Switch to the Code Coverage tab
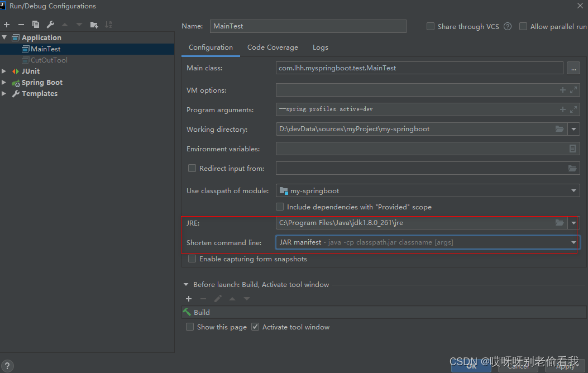Viewport: 588px width, 373px height. pos(273,47)
